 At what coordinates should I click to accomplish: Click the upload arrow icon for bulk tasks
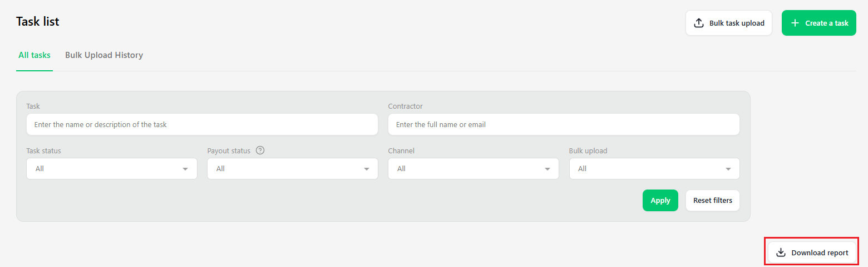point(699,23)
